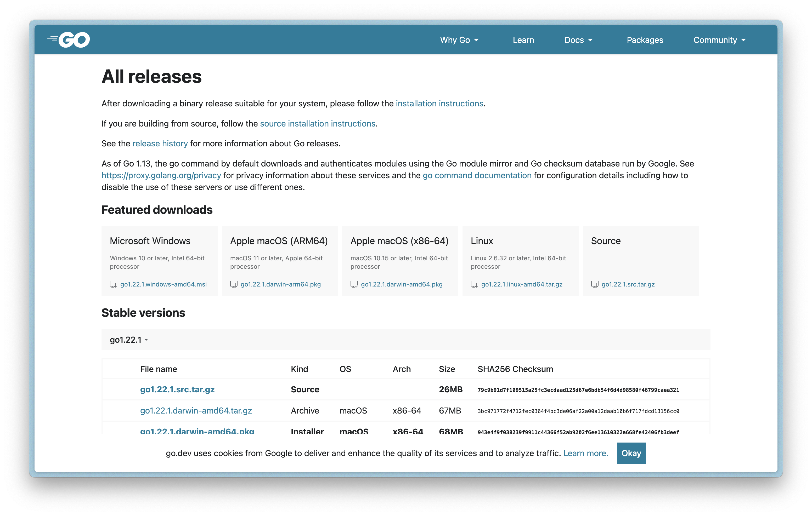Follow the installation instructions link
Image resolution: width=812 pixels, height=516 pixels.
[x=439, y=104]
